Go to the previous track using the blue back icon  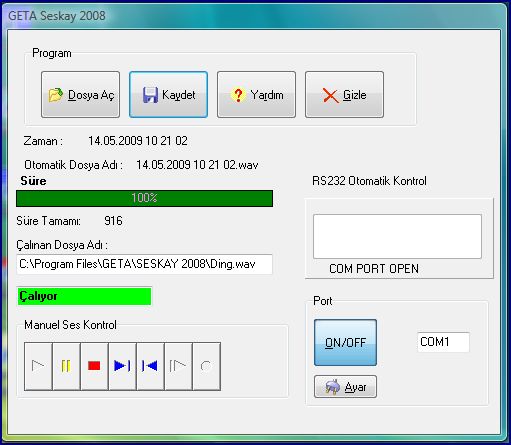(x=150, y=366)
